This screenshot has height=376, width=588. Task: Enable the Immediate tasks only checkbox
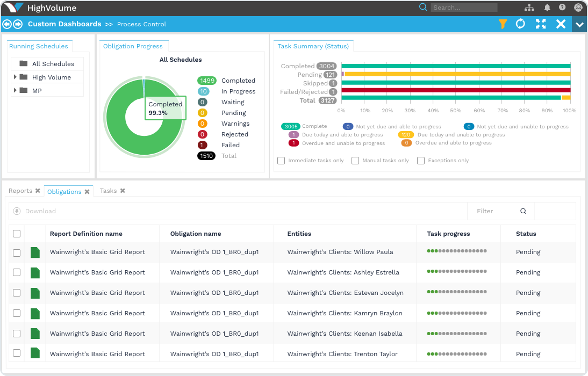(281, 160)
